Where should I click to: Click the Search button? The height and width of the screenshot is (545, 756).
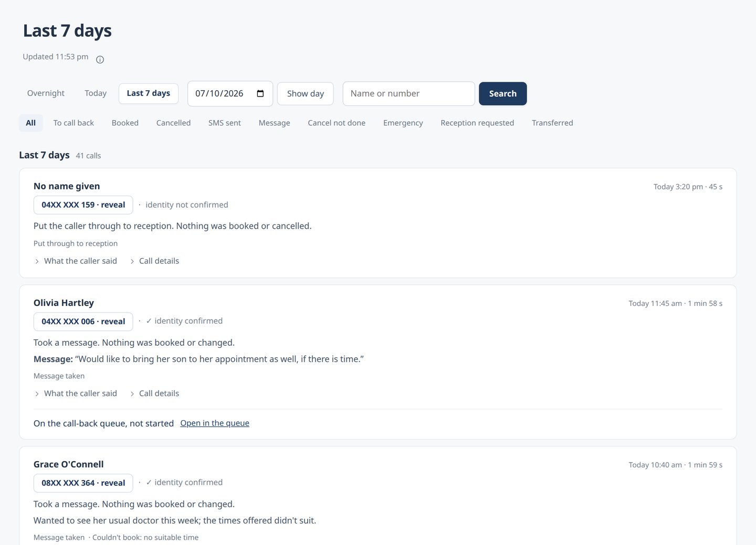click(503, 93)
